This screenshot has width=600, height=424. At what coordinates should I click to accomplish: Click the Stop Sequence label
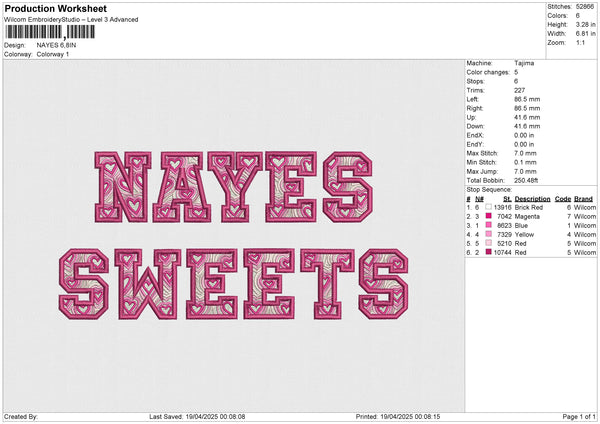[489, 189]
